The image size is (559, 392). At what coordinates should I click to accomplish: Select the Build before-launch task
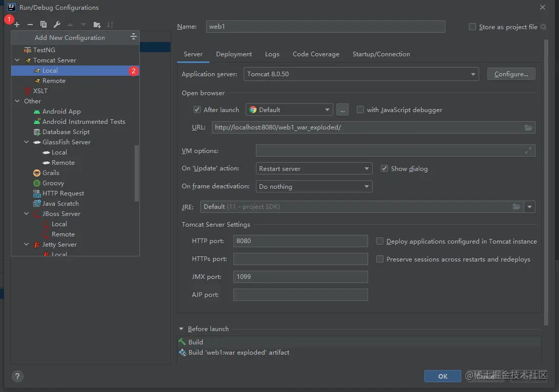point(359,342)
